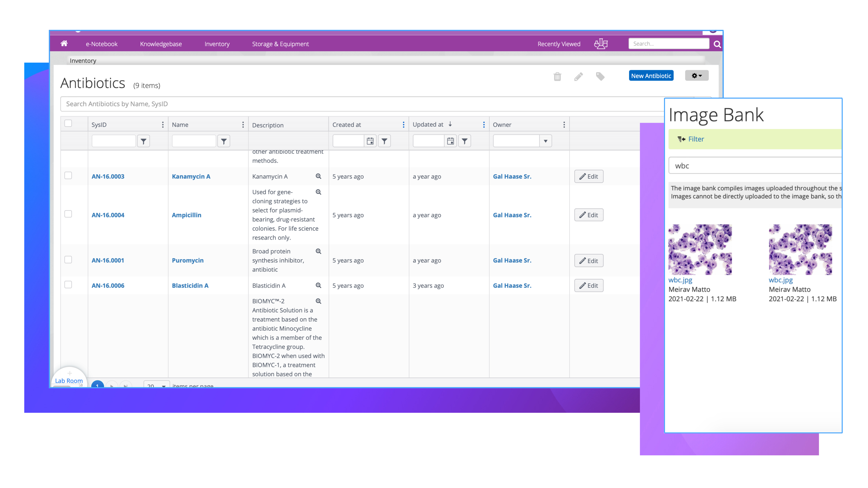Open Name column options menu

pyautogui.click(x=243, y=125)
